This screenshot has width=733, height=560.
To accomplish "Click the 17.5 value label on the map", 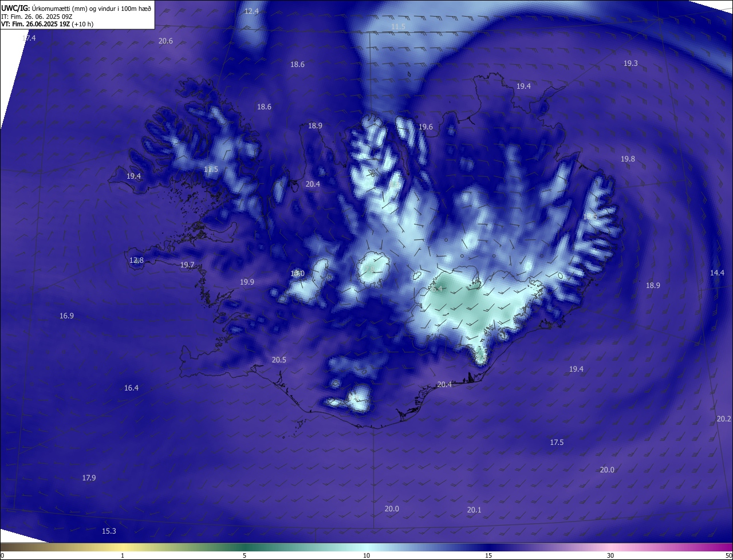I will point(557,442).
